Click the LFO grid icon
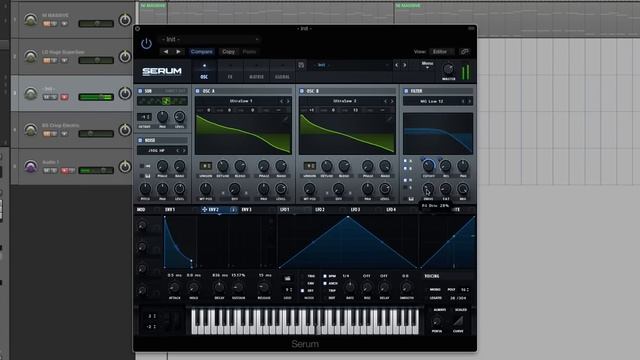This screenshot has height=360, width=640. tap(287, 278)
